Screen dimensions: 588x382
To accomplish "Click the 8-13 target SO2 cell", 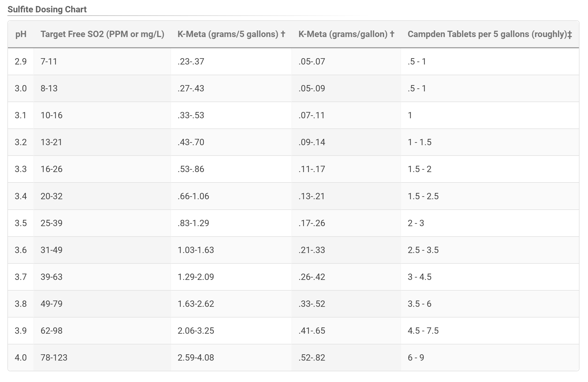I will click(102, 88).
